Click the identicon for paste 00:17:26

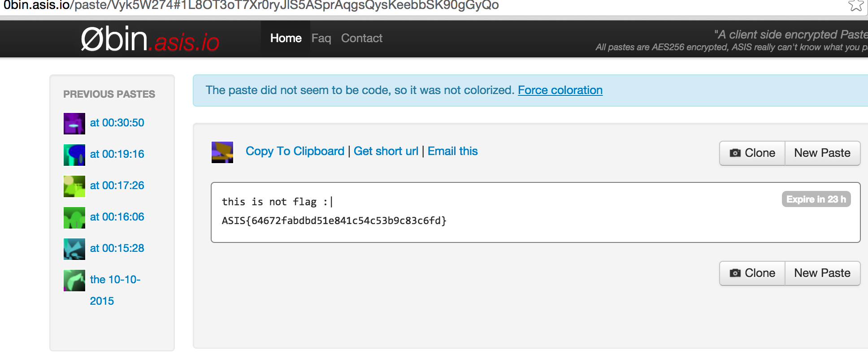click(74, 186)
